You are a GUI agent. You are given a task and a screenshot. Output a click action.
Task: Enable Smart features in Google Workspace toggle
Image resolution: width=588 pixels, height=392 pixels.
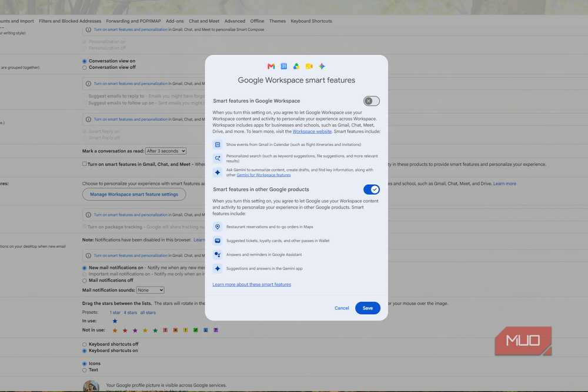click(371, 101)
